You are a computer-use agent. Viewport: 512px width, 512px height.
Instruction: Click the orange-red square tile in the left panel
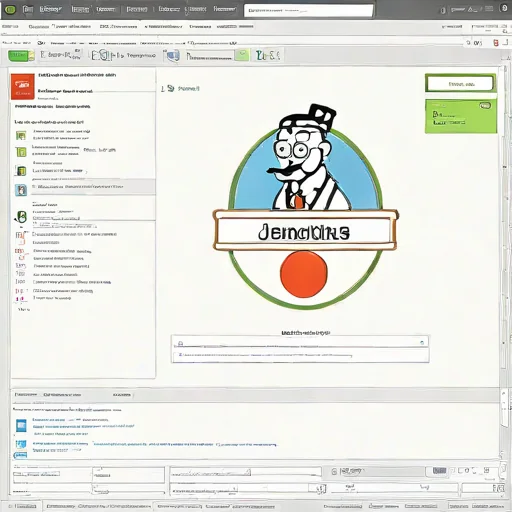(23, 87)
